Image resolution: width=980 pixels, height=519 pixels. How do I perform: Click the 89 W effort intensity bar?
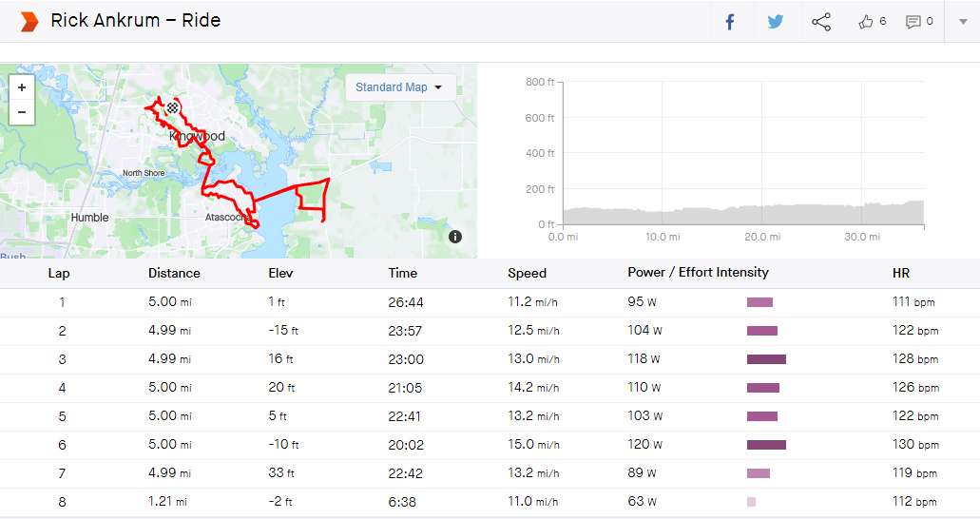pyautogui.click(x=759, y=473)
